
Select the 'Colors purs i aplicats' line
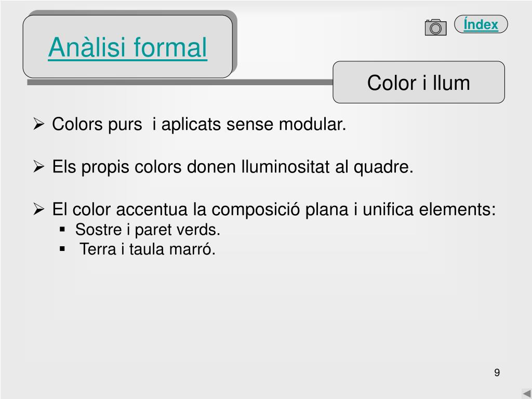pyautogui.click(x=199, y=124)
